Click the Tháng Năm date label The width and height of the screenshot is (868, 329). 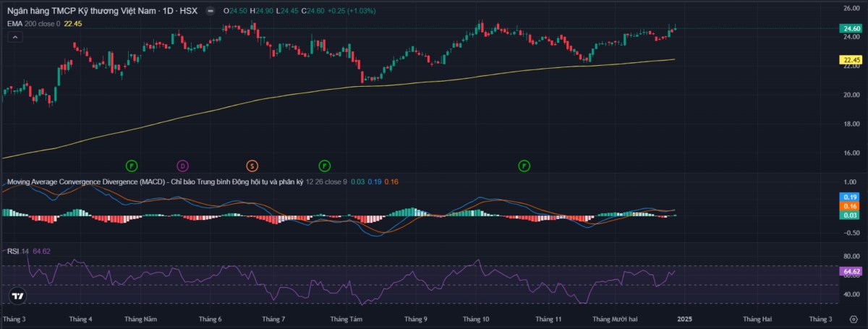click(140, 319)
